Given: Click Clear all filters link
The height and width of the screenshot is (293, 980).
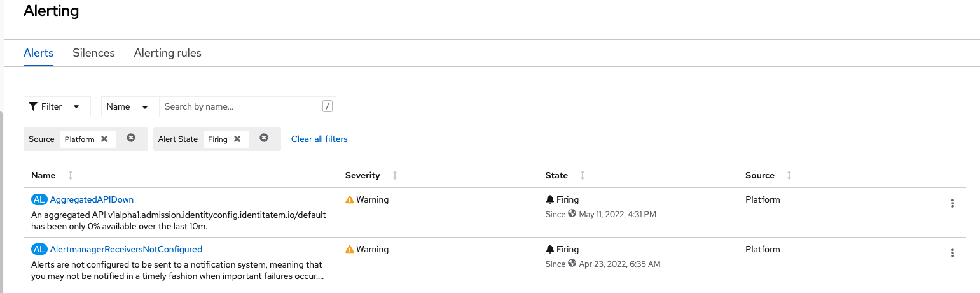Looking at the screenshot, I should (319, 139).
